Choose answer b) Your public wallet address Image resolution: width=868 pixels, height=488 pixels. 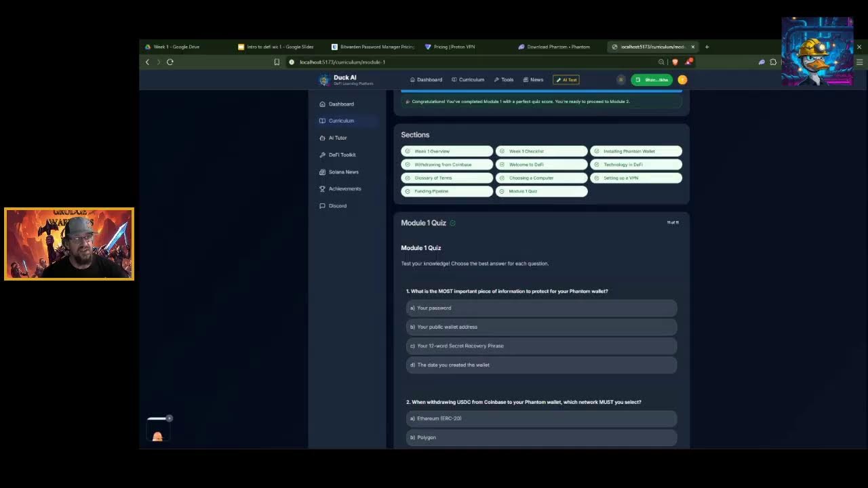(541, 327)
